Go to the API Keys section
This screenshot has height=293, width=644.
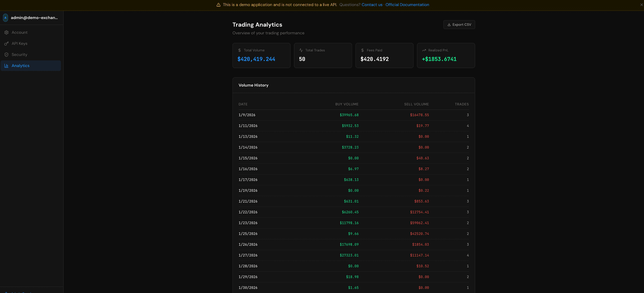point(19,44)
